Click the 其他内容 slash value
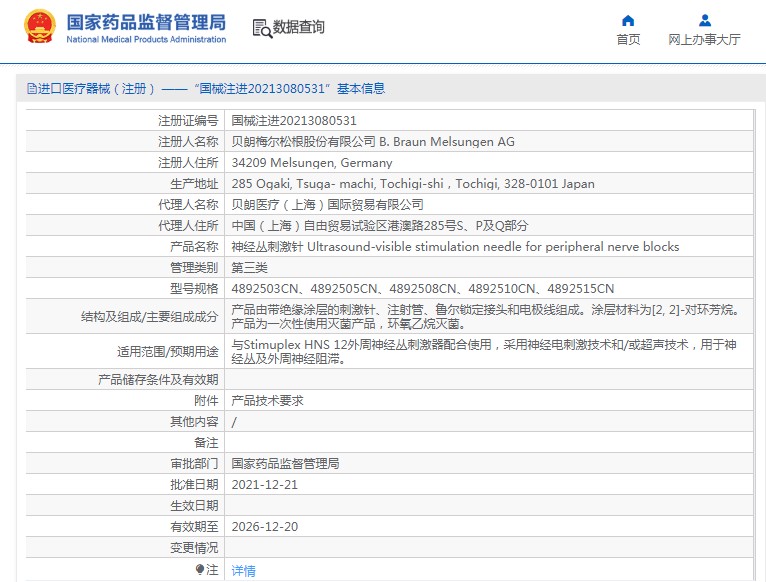Screen dimensions: 766x582 point(234,422)
